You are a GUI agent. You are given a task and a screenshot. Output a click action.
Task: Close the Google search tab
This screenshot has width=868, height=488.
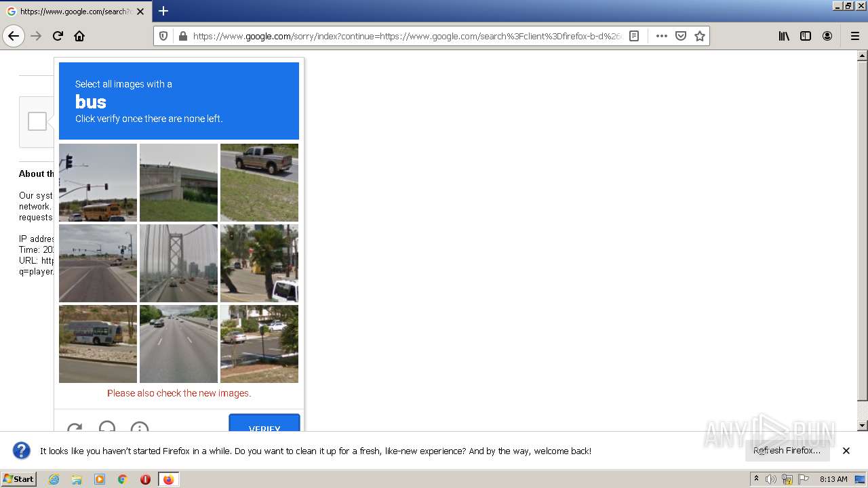click(140, 12)
